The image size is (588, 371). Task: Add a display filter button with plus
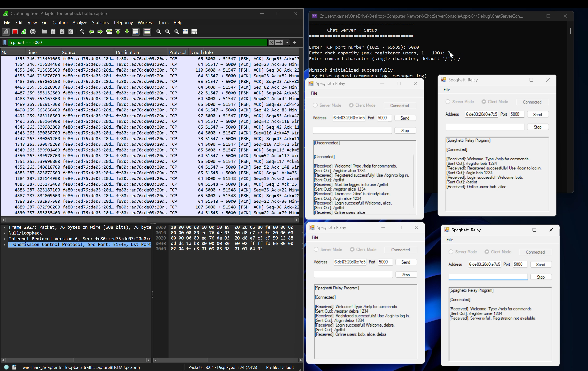click(x=294, y=43)
